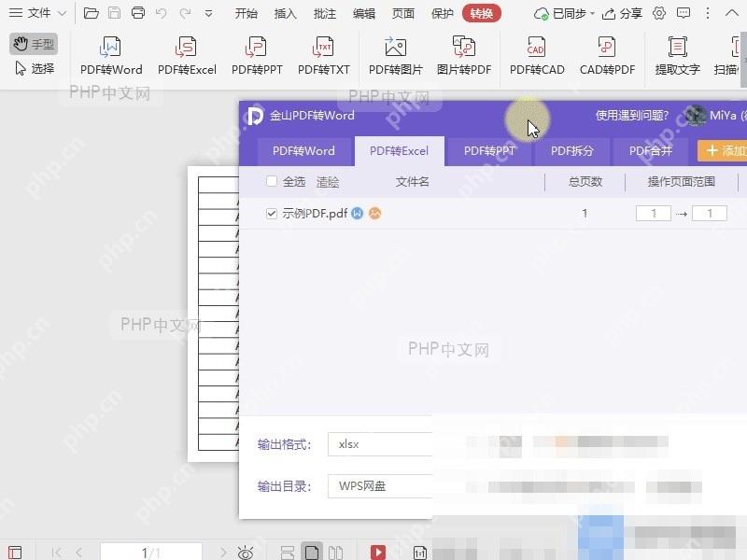Go to next page arrow
Image resolution: width=747 pixels, height=560 pixels.
pyautogui.click(x=223, y=553)
